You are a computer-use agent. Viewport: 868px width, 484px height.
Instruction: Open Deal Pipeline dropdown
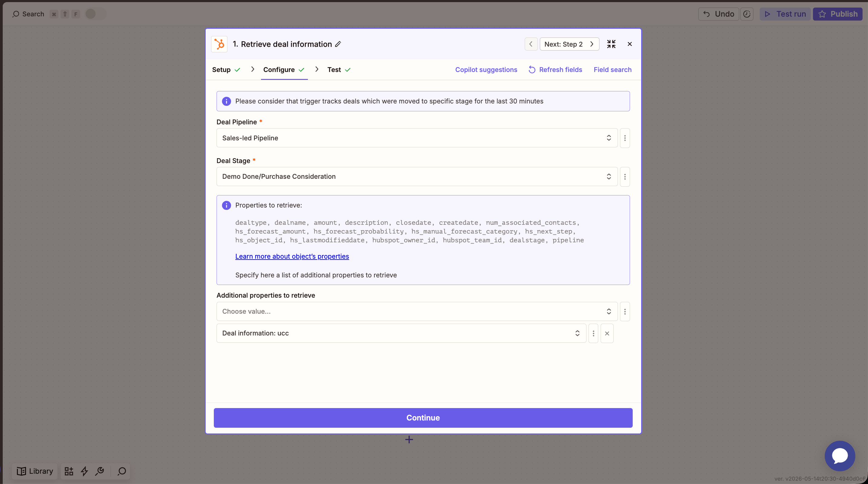(417, 138)
